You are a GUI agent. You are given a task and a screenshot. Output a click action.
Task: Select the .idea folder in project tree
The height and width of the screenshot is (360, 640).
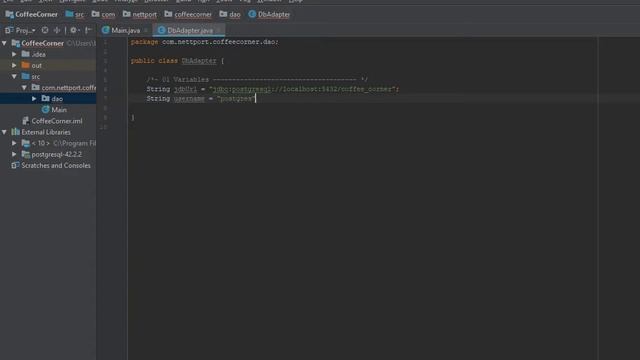pyautogui.click(x=39, y=54)
